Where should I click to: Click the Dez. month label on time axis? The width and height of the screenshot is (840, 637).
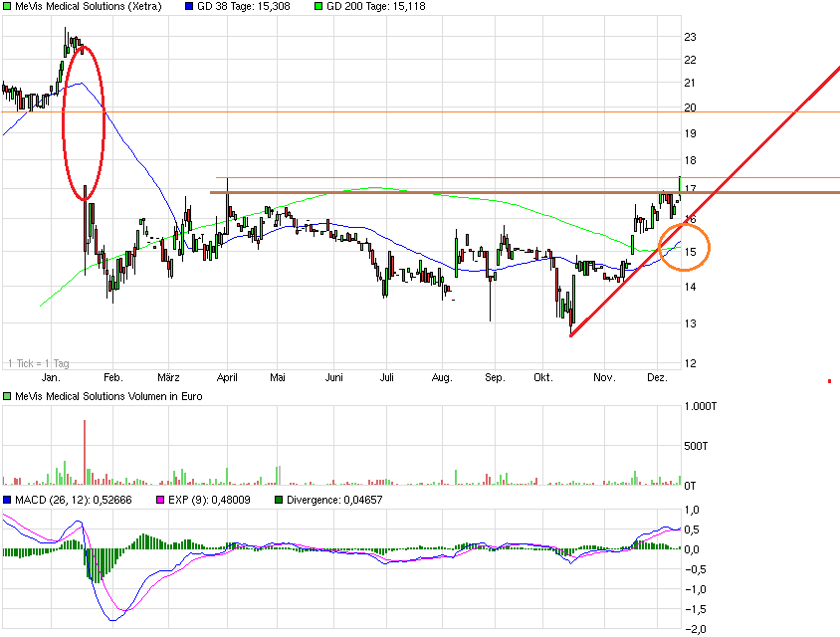click(x=657, y=378)
